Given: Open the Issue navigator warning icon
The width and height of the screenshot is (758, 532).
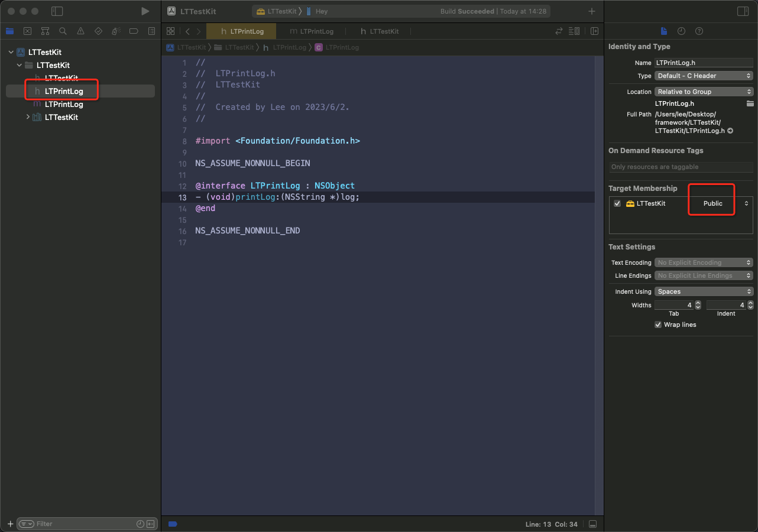Looking at the screenshot, I should point(80,31).
